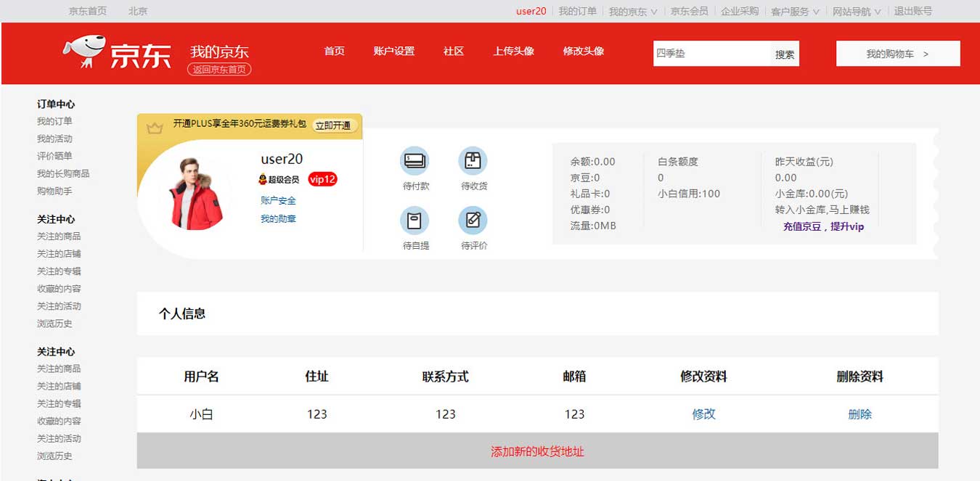Click the 小白信用:100 text
Viewport: 980px width, 481px height.
point(689,194)
